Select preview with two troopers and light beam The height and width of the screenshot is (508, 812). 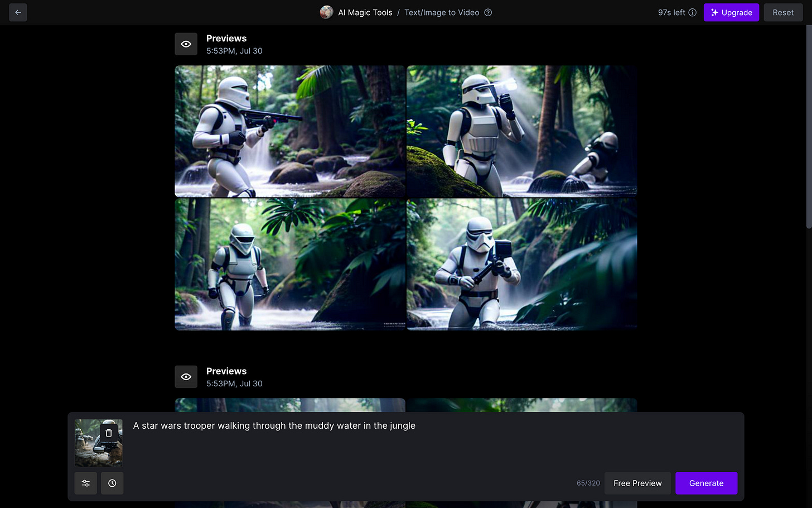click(521, 131)
